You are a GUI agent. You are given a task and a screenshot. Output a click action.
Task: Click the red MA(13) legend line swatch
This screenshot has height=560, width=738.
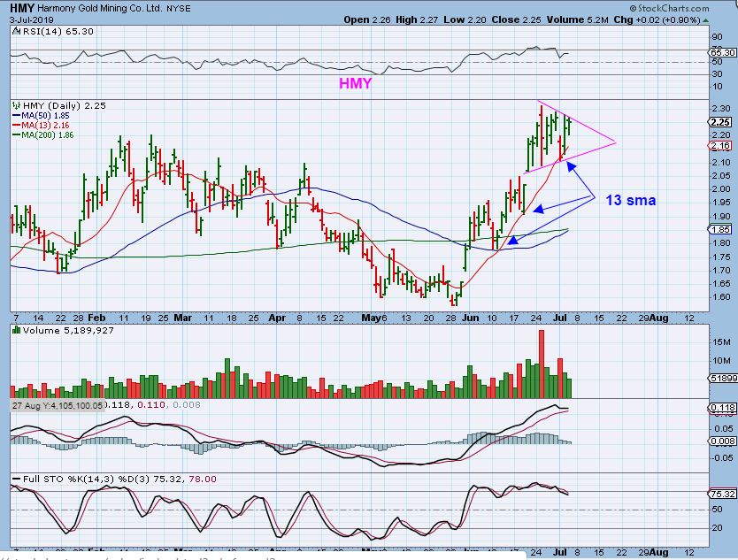tap(17, 125)
